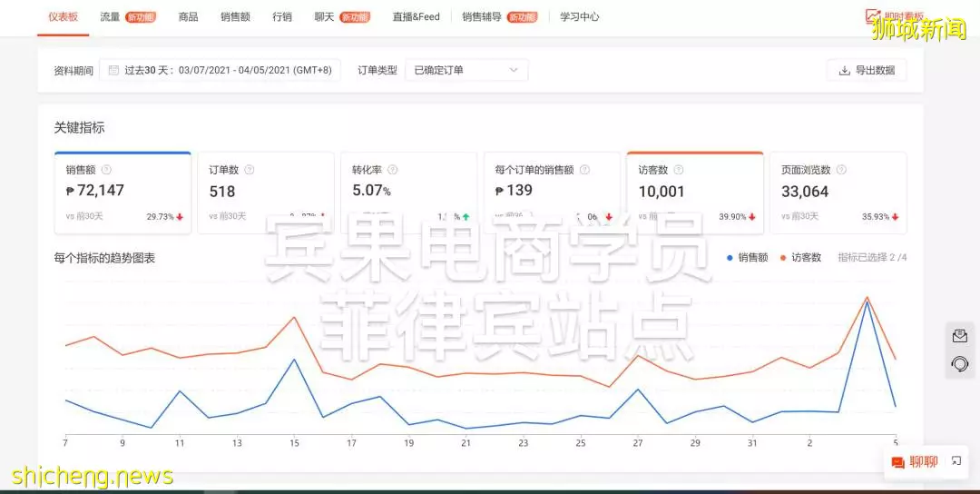Viewport: 980px width, 494px height.
Task: Click help icon next to 转化率
Action: pyautogui.click(x=393, y=170)
